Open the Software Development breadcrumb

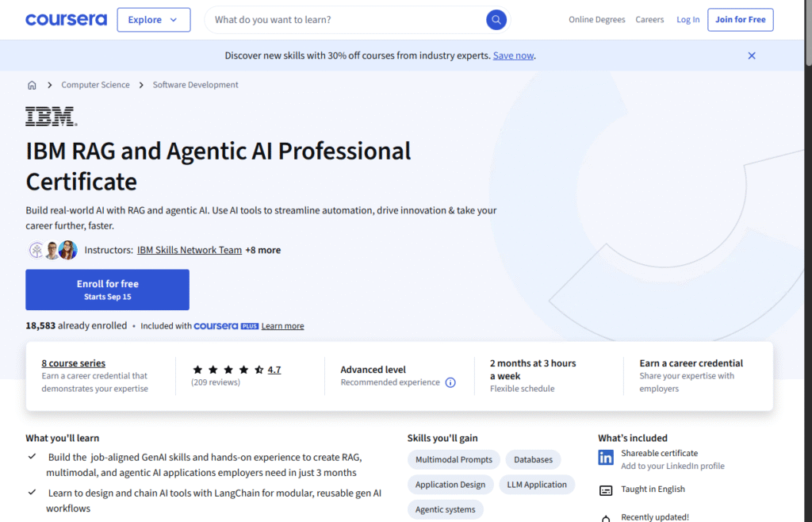click(195, 85)
